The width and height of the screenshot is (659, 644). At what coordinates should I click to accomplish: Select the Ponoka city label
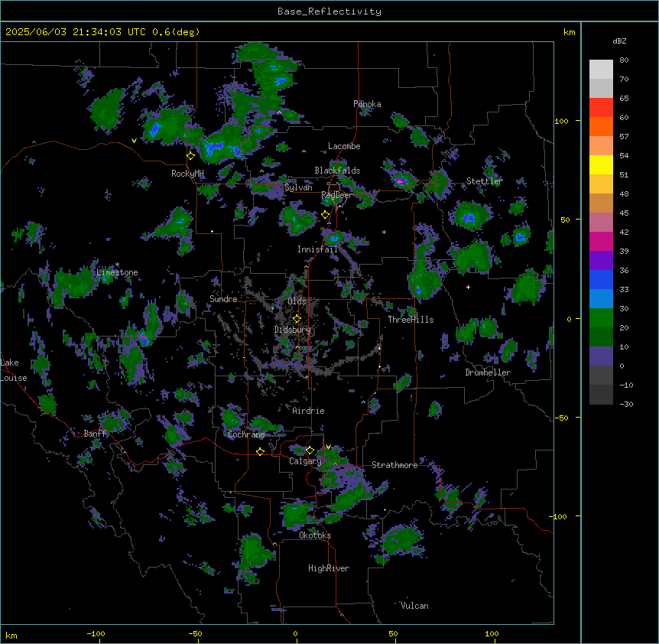click(x=367, y=104)
